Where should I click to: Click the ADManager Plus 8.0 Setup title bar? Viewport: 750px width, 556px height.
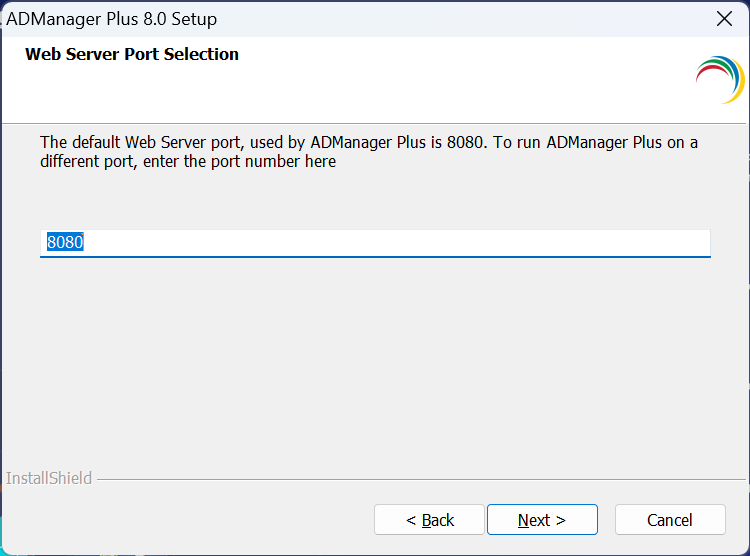(x=400, y=18)
